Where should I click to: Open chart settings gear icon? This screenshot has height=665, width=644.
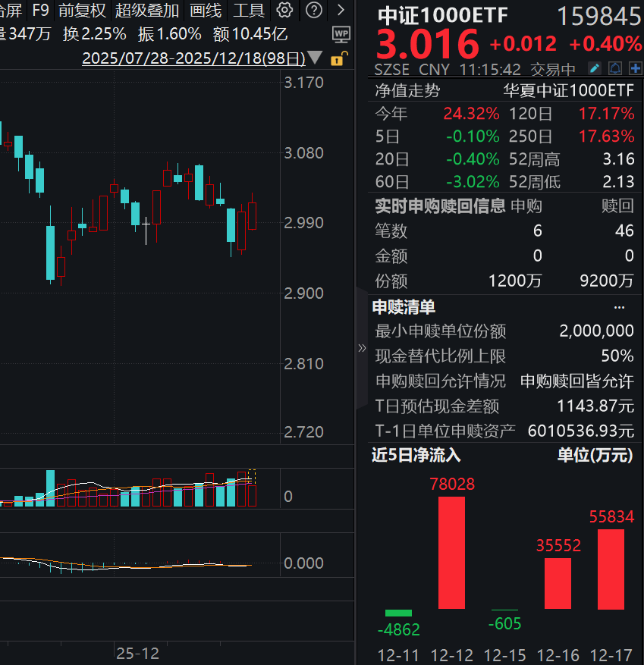pos(284,10)
